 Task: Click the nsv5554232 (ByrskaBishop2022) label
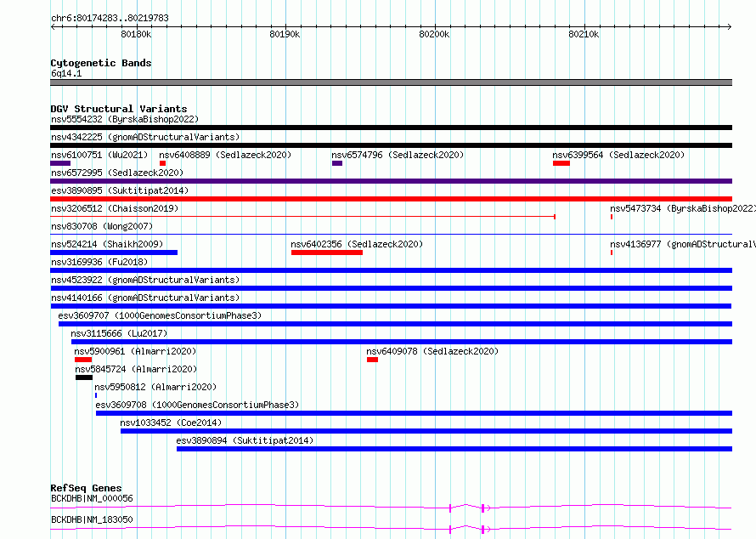click(125, 119)
